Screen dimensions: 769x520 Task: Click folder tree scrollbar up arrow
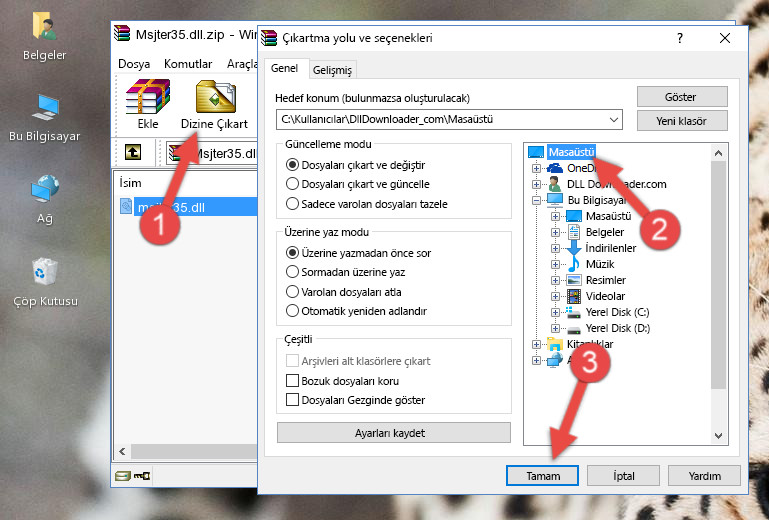(718, 153)
